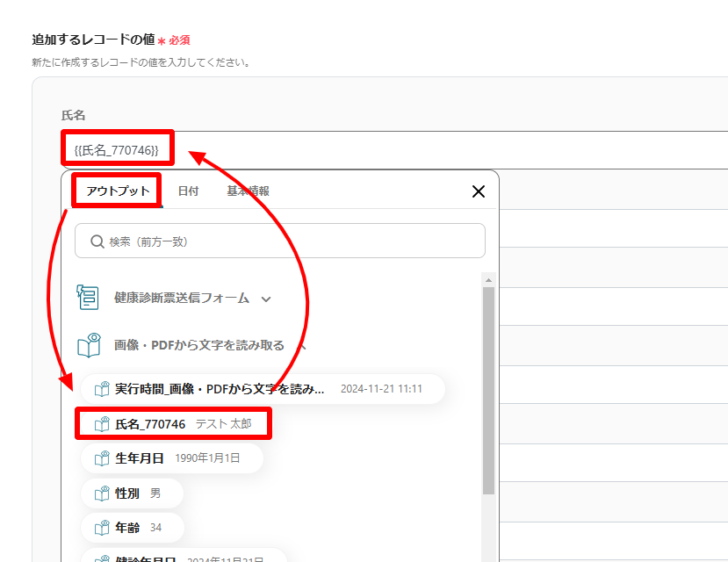This screenshot has height=562, width=728.
Task: Click the 画像・PDFから文字を読み取る heading text
Action: point(199,345)
